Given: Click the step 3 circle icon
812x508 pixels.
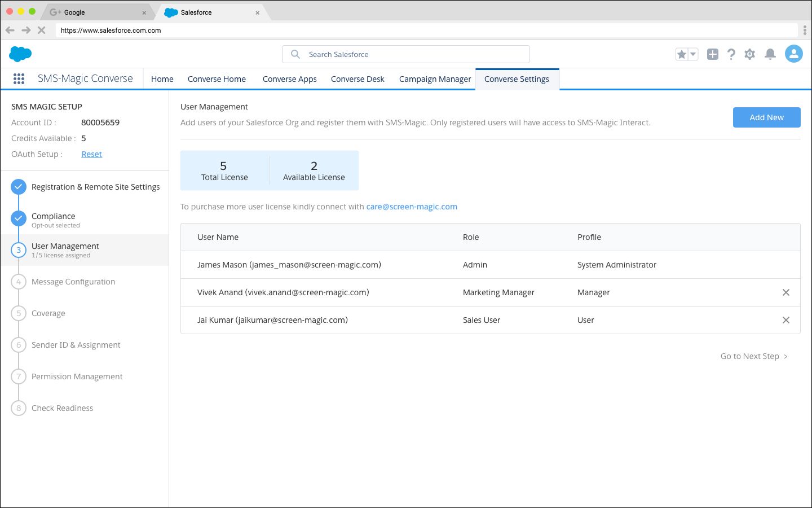Looking at the screenshot, I should click(x=19, y=250).
